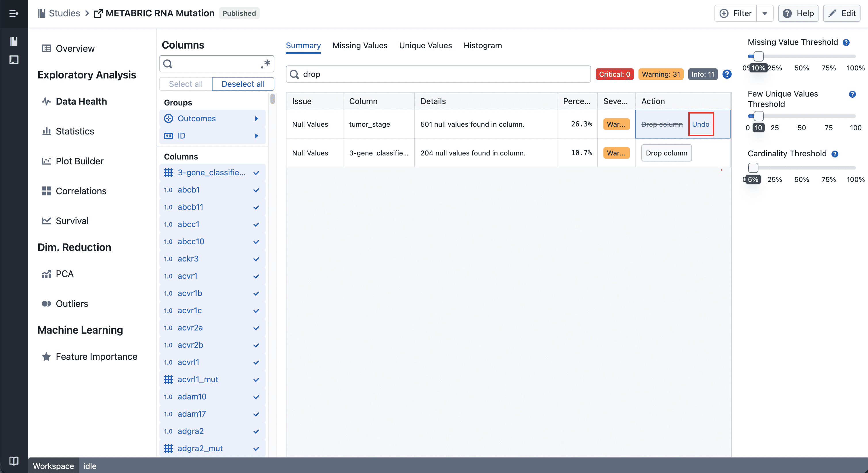Click the Info: 11 badge
The width and height of the screenshot is (868, 473).
(703, 74)
